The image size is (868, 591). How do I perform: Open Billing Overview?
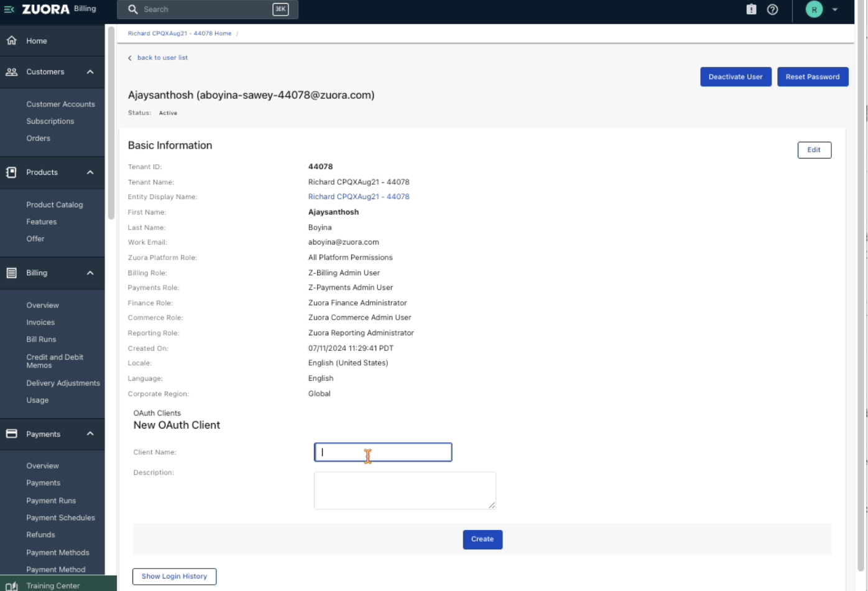coord(42,305)
